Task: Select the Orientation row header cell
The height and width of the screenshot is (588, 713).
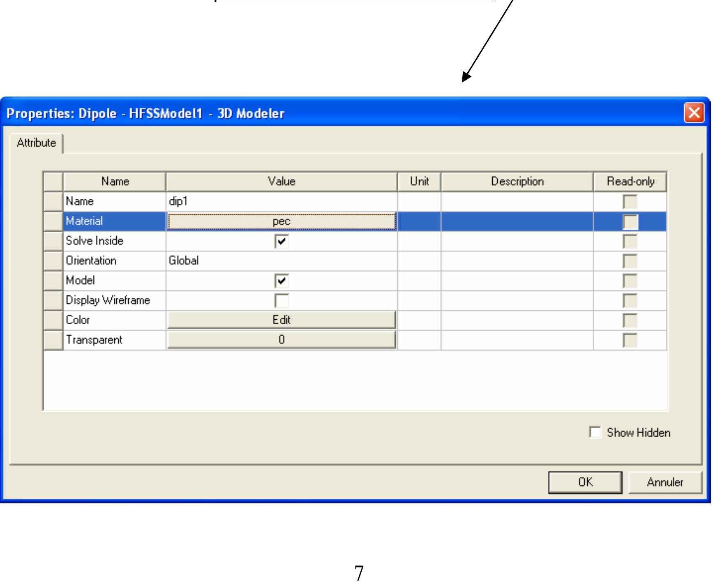Action: pos(53,261)
